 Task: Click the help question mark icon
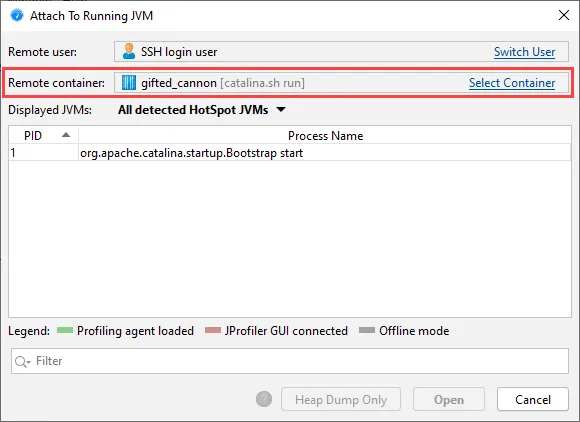click(264, 399)
